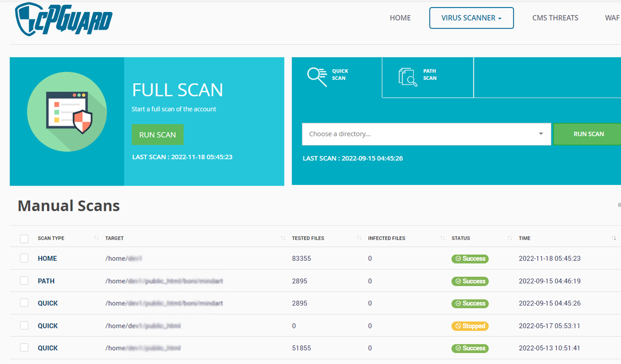Sort by the TIME column header

524,238
